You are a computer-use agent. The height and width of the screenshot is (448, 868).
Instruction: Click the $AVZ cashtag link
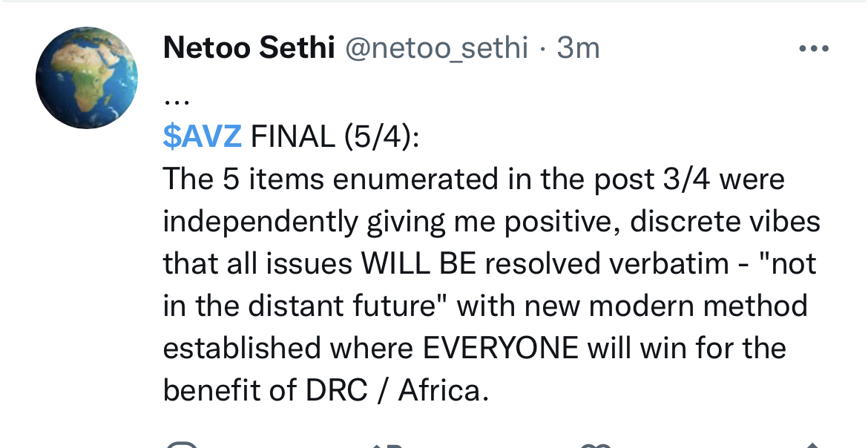tap(202, 136)
